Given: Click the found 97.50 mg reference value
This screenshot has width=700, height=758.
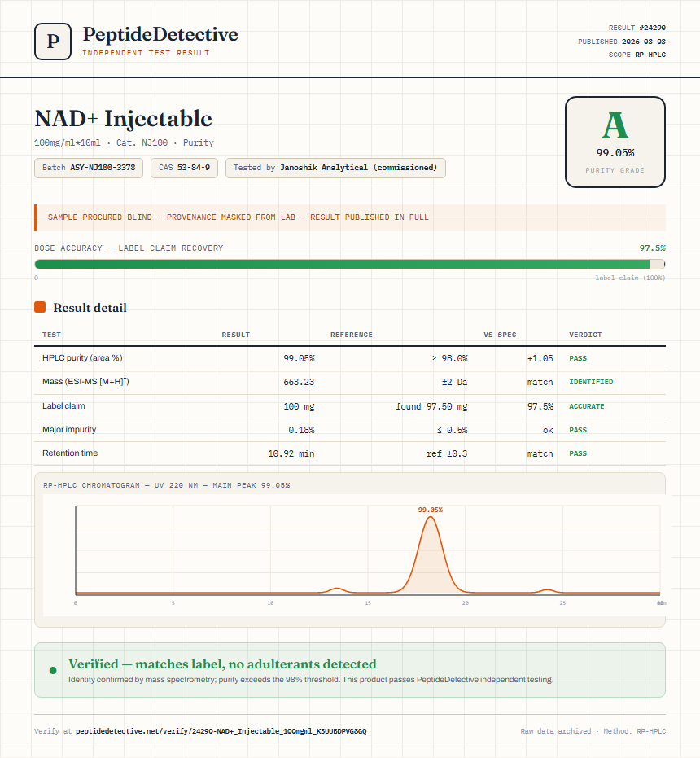Looking at the screenshot, I should 431,406.
